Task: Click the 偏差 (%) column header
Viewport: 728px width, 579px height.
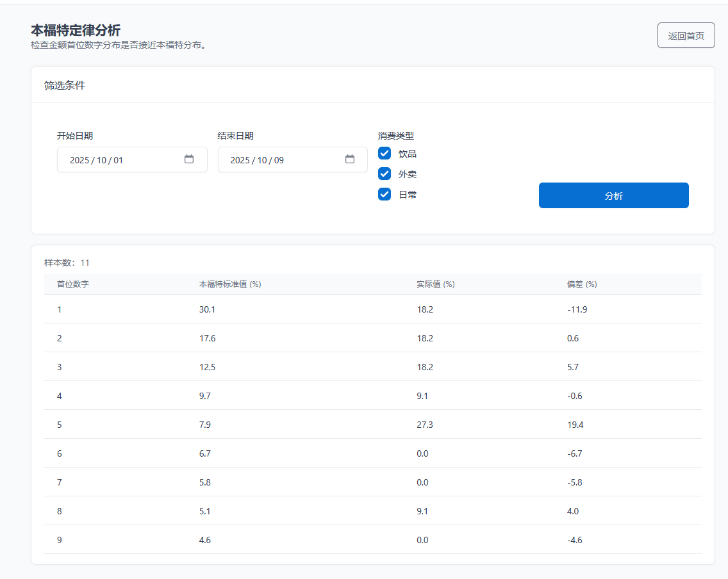Action: point(581,284)
